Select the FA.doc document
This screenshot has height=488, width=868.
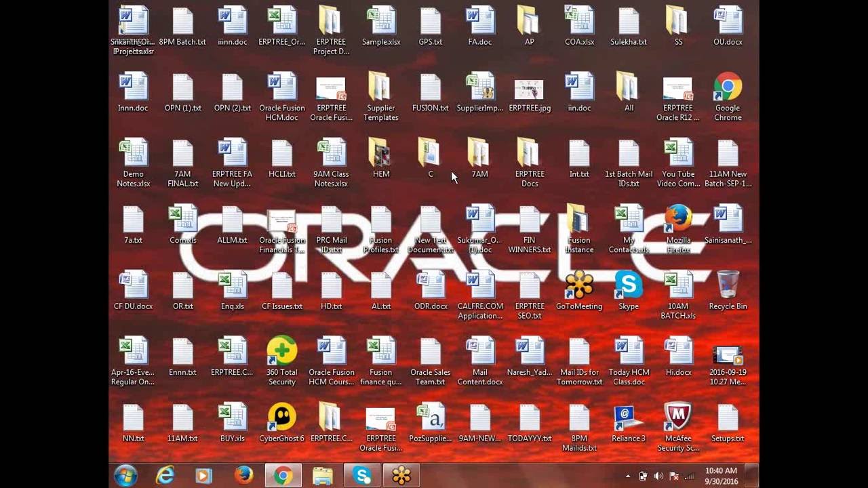pos(480,27)
